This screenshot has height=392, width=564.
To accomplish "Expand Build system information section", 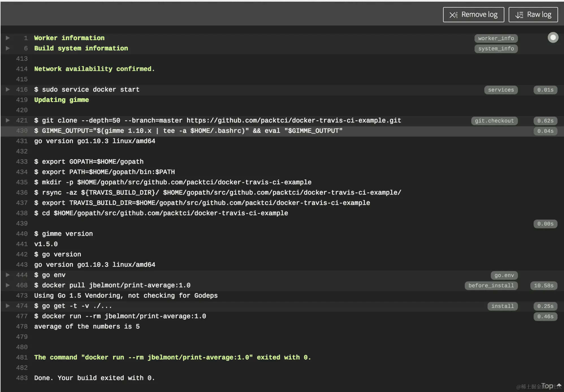I will pyautogui.click(x=8, y=48).
